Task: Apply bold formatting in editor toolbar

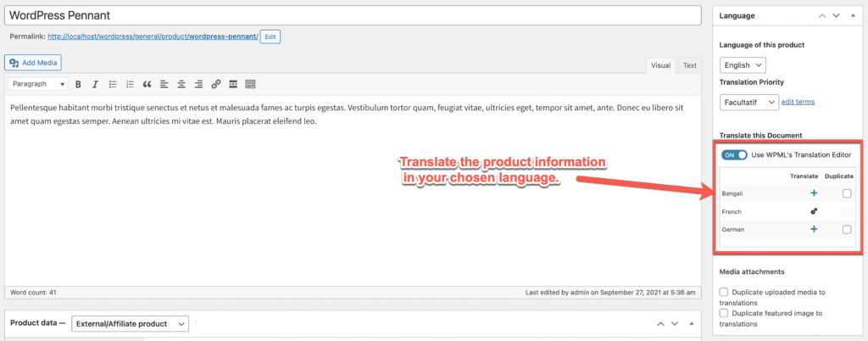Action: point(78,84)
